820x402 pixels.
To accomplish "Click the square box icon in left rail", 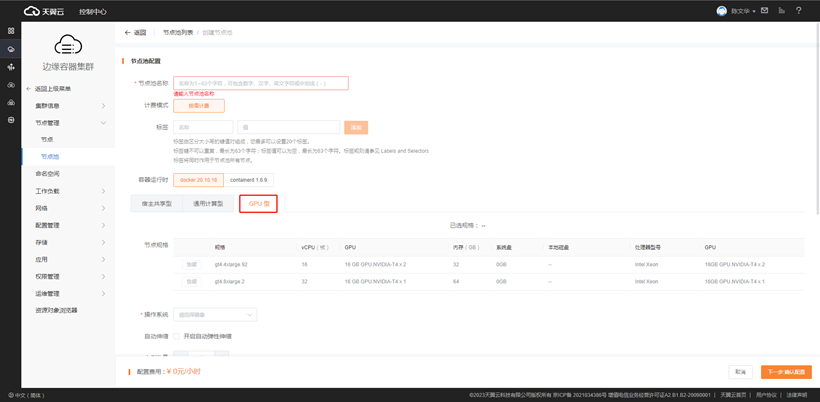I will 11,120.
